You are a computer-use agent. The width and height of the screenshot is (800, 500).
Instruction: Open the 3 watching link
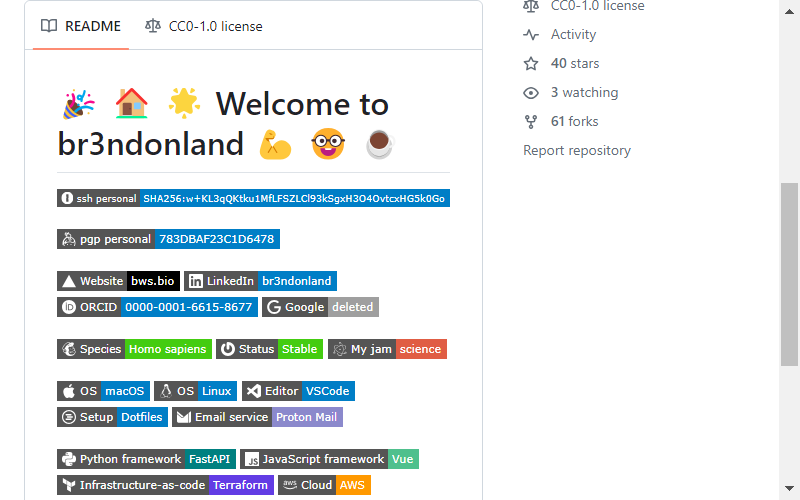[585, 93]
